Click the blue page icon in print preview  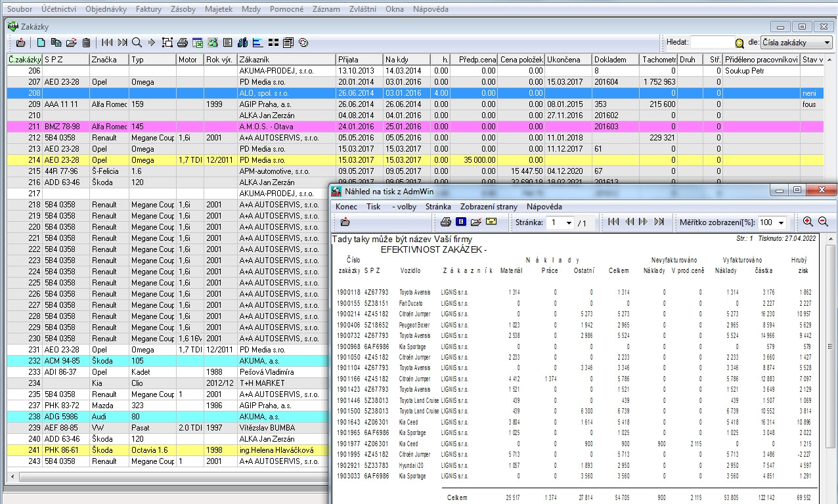461,222
